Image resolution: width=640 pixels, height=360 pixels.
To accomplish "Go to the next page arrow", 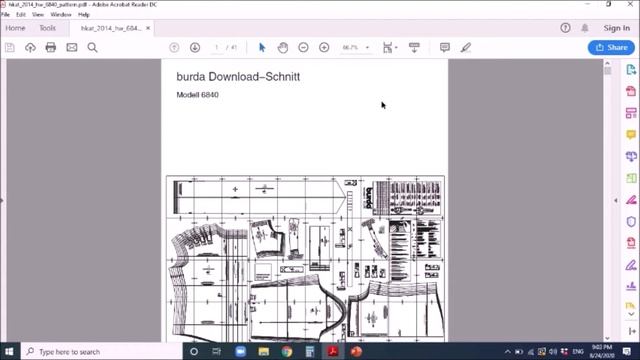I will point(195,47).
